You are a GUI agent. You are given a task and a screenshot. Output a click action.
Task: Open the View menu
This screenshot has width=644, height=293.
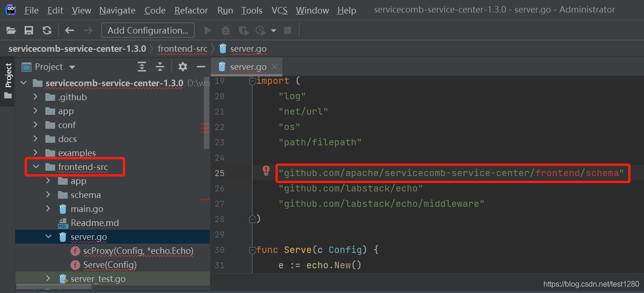pos(81,10)
